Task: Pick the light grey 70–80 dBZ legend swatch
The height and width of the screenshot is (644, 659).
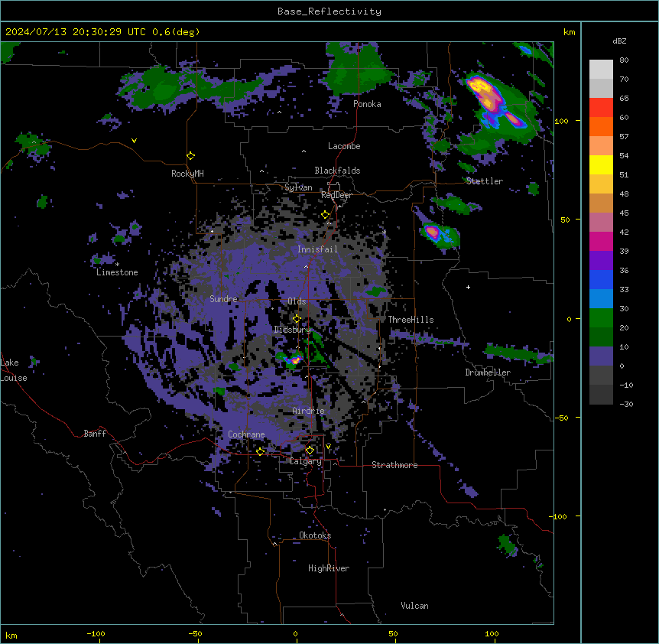Action: (x=601, y=70)
